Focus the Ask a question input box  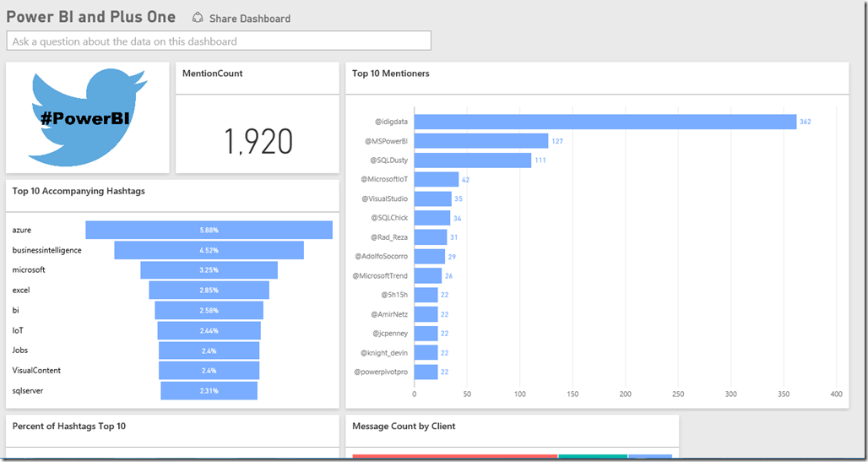tap(219, 41)
